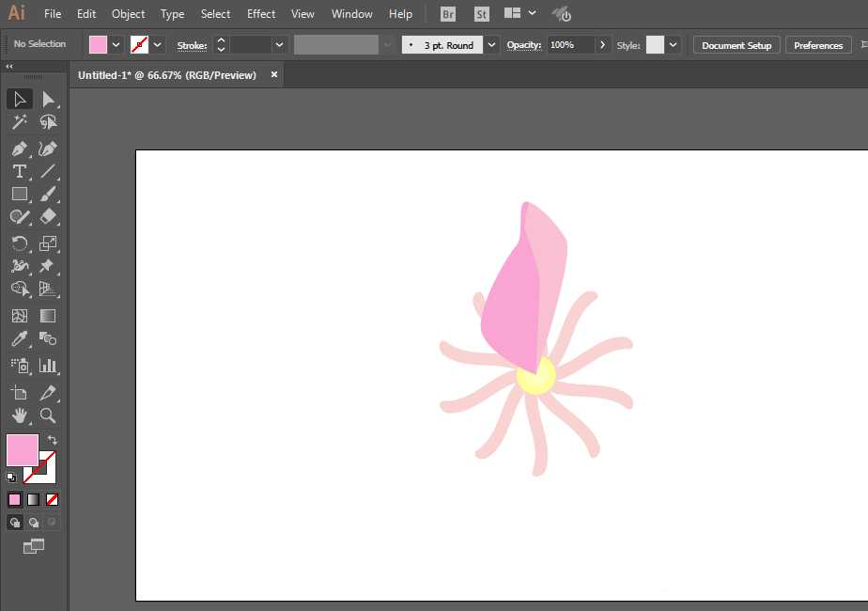The height and width of the screenshot is (611, 868).
Task: Switch paint mode to Gradient
Action: click(34, 499)
